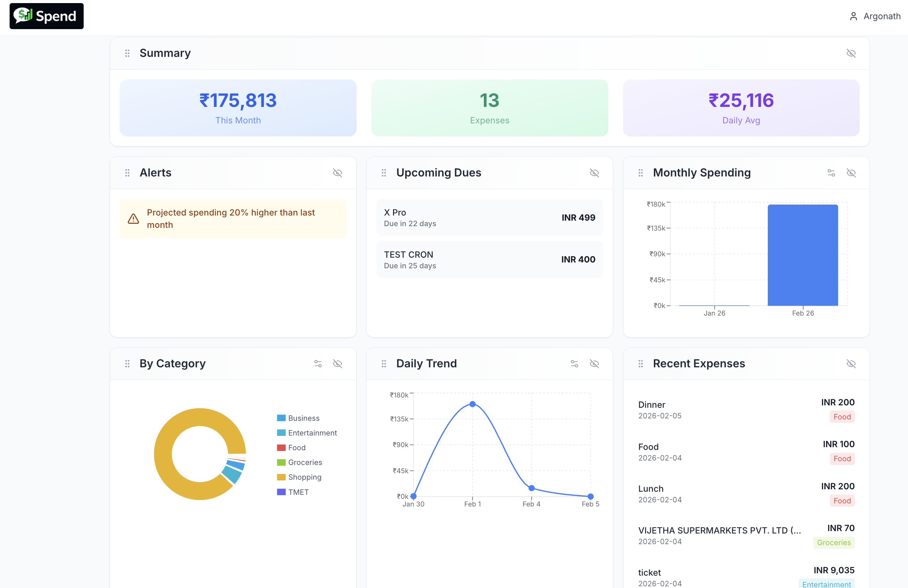
Task: Open Monthly Spending chart settings icon
Action: [x=831, y=173]
